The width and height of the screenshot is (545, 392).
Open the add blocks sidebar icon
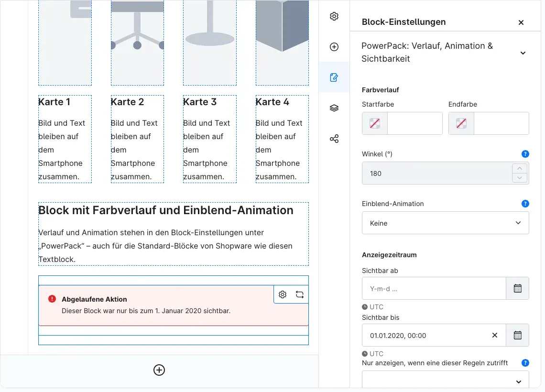point(334,47)
